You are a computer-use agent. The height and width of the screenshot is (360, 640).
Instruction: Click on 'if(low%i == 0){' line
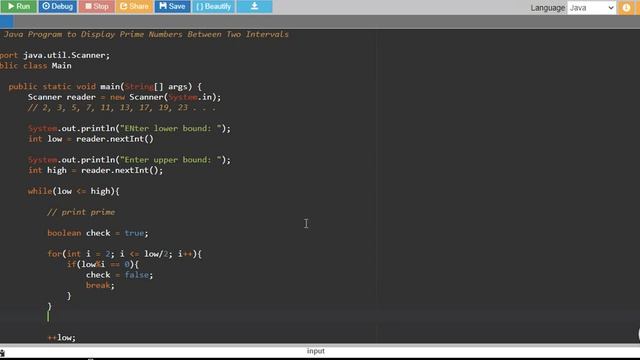pos(103,264)
